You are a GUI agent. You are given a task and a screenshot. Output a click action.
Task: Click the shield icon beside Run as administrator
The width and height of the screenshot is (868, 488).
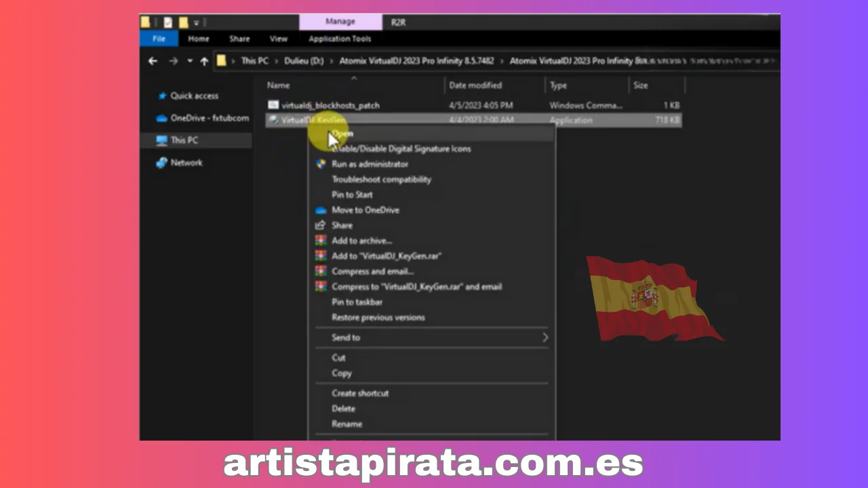[321, 164]
